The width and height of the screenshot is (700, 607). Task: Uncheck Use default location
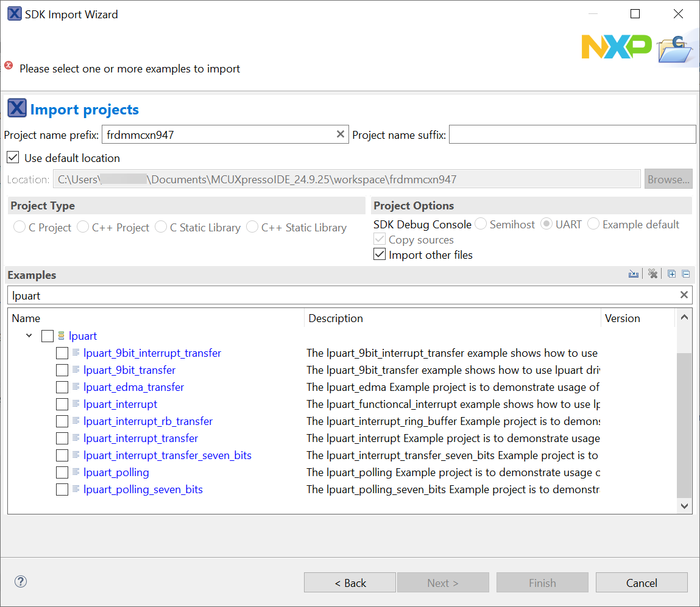(x=13, y=158)
